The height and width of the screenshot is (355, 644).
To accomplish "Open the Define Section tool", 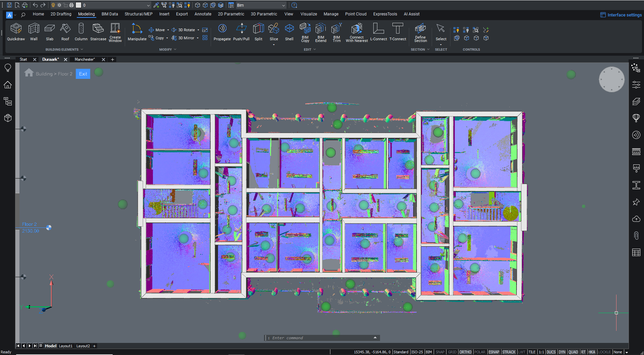I will pyautogui.click(x=420, y=32).
